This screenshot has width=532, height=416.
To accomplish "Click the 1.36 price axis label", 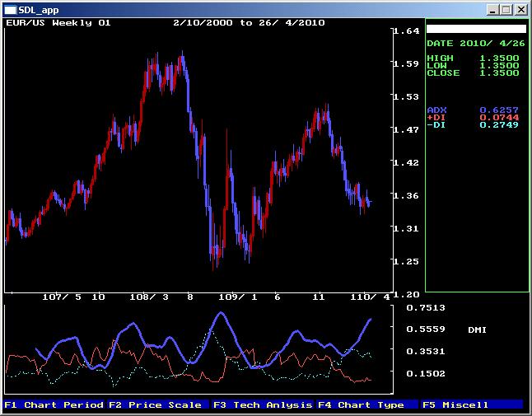I will (x=407, y=195).
